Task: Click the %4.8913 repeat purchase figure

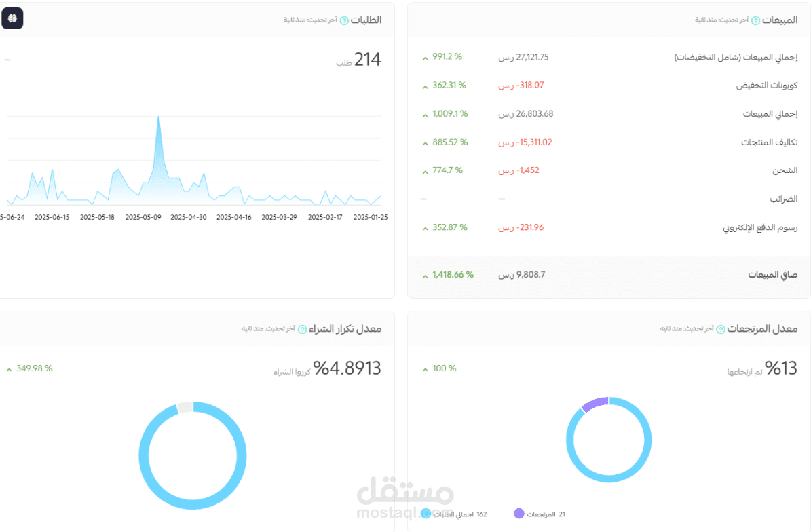Action: point(347,368)
